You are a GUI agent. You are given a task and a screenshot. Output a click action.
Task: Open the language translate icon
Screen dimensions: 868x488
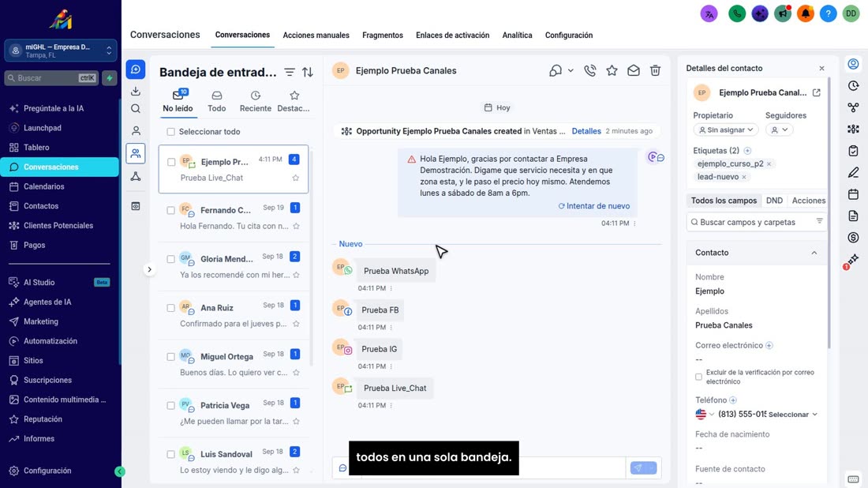709,14
